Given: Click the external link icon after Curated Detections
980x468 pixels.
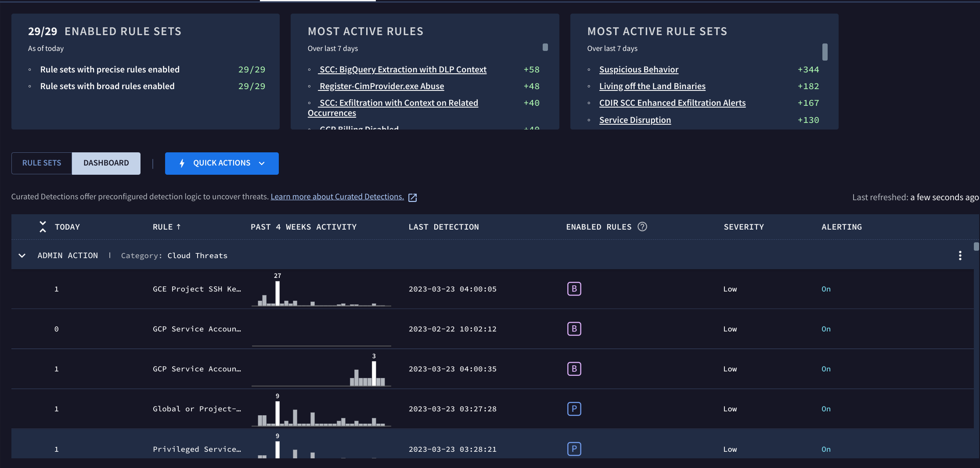Looking at the screenshot, I should click(412, 197).
